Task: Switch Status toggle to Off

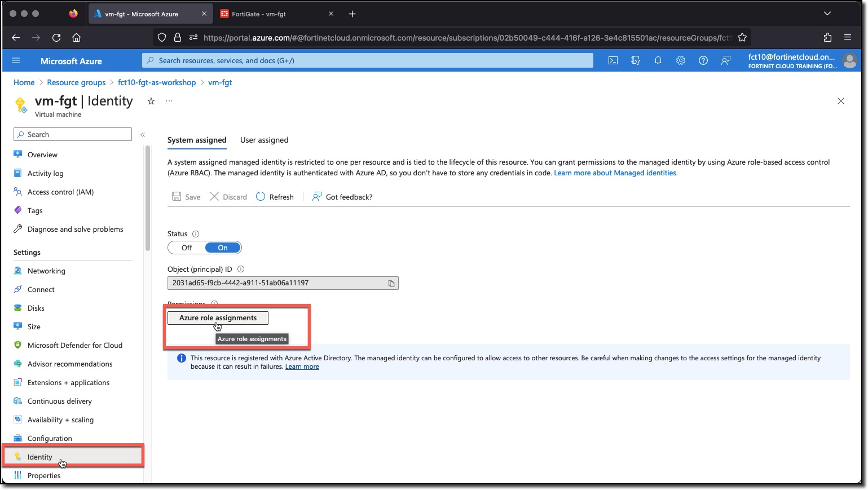Action: (187, 248)
